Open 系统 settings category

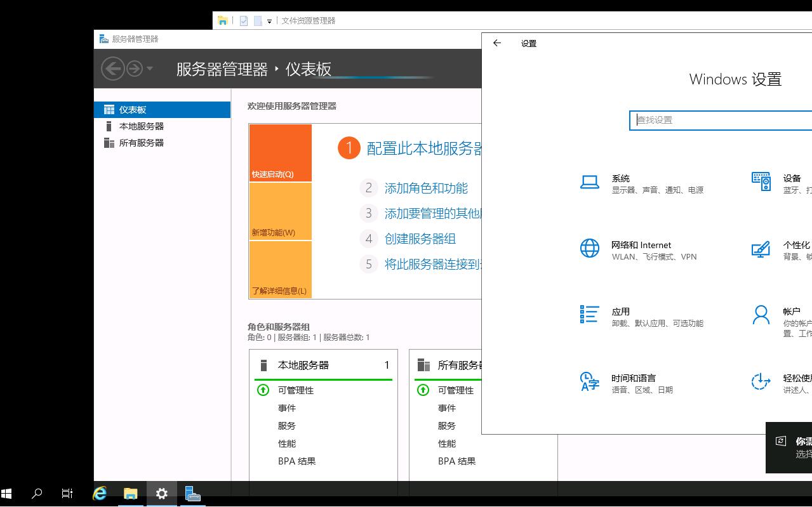coord(642,183)
